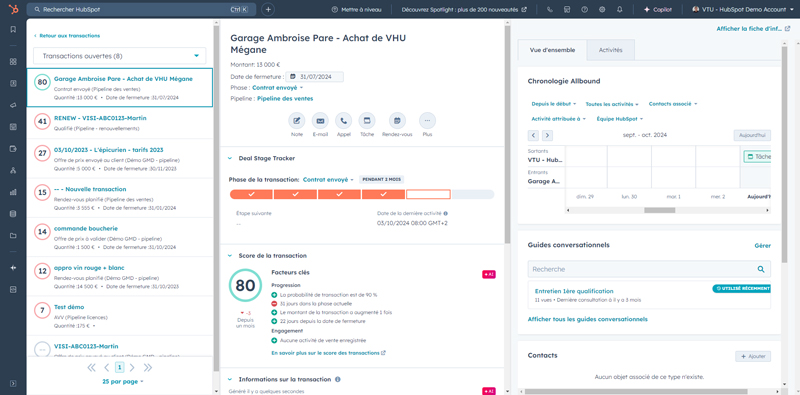
Task: Open the Commerce wallet icon in sidebar
Action: pos(13,149)
